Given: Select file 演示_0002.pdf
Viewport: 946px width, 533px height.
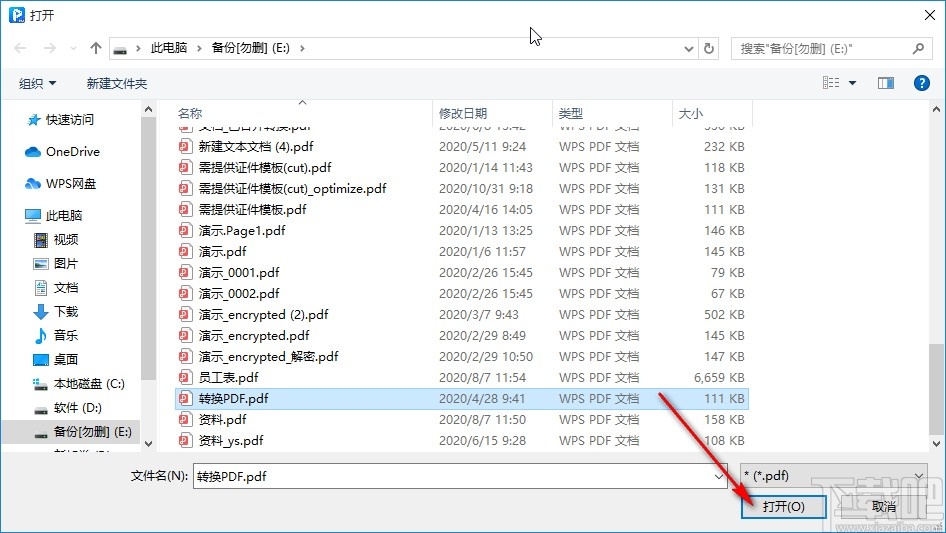Looking at the screenshot, I should point(462,294).
